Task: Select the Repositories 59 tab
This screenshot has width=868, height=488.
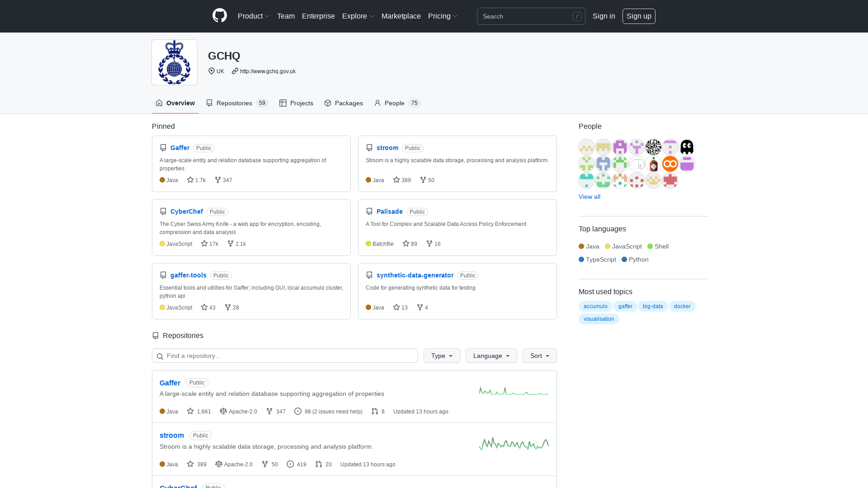Action: pyautogui.click(x=237, y=103)
